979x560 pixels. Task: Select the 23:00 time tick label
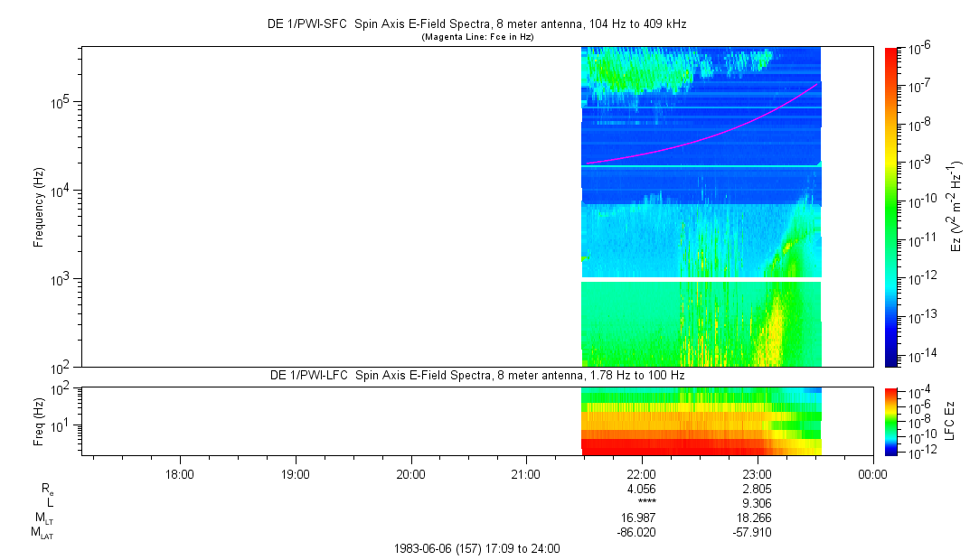click(757, 473)
